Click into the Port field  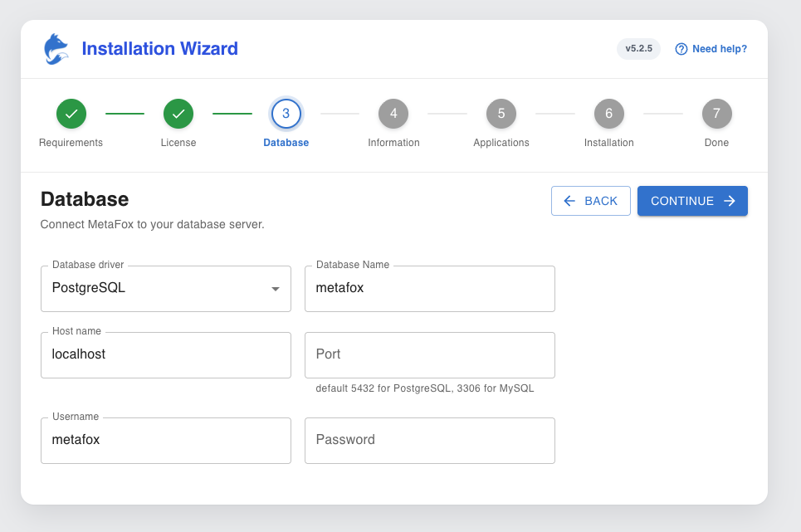point(430,355)
